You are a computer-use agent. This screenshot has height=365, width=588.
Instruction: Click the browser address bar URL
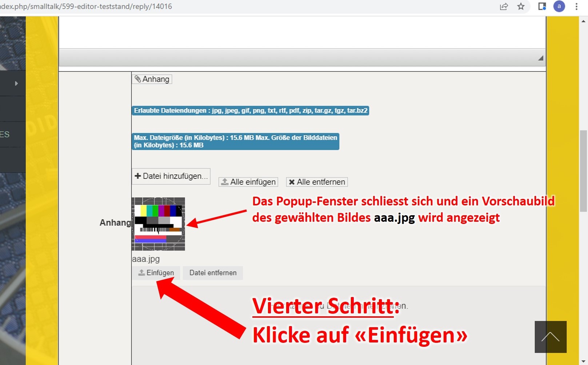pos(86,7)
